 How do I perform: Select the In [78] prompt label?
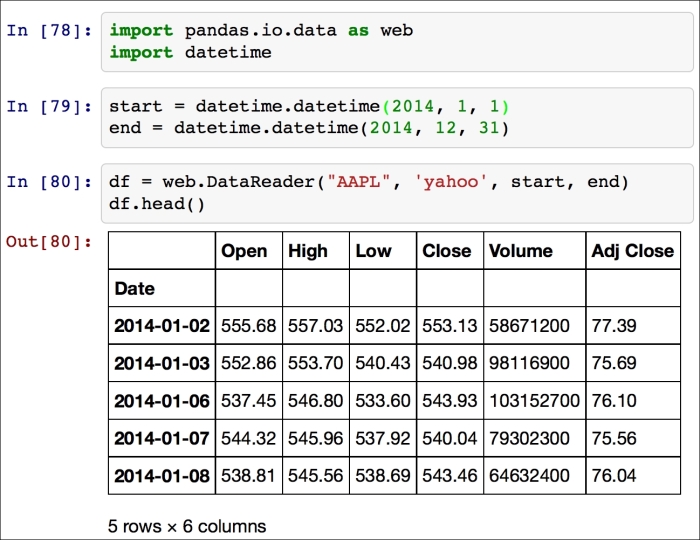pos(49,30)
